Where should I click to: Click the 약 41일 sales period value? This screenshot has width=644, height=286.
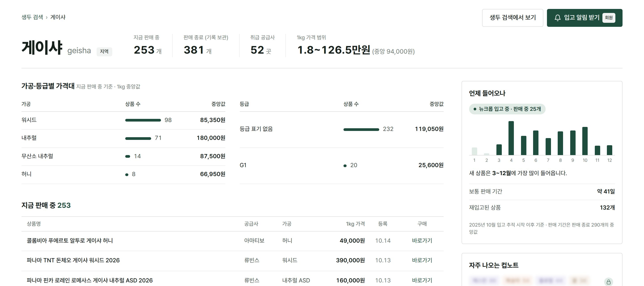[x=606, y=191]
